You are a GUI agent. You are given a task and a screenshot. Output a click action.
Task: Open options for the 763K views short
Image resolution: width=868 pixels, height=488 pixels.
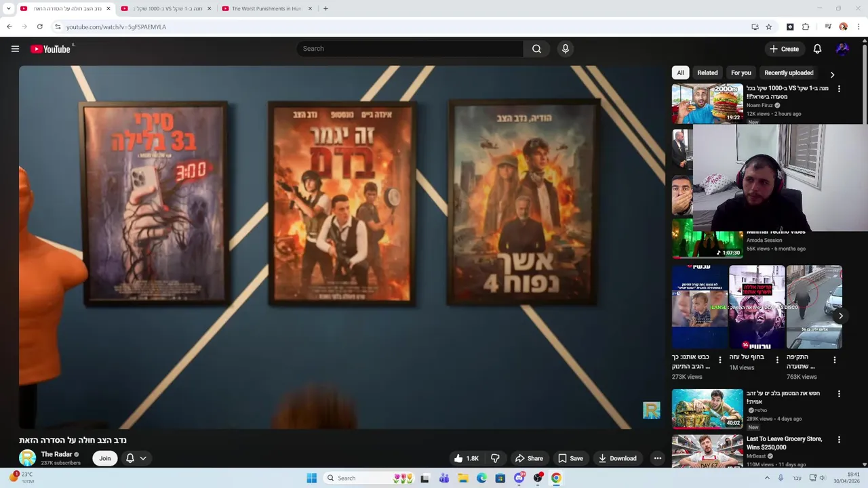tap(835, 360)
